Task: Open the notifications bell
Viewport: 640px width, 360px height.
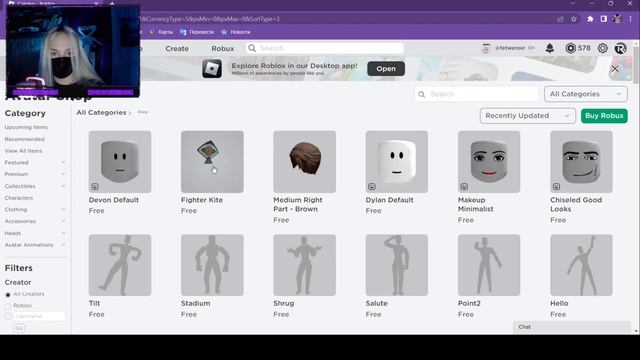Action: pos(550,48)
